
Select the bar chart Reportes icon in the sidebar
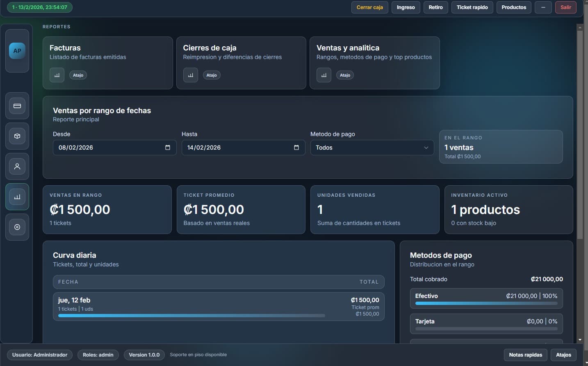point(17,197)
